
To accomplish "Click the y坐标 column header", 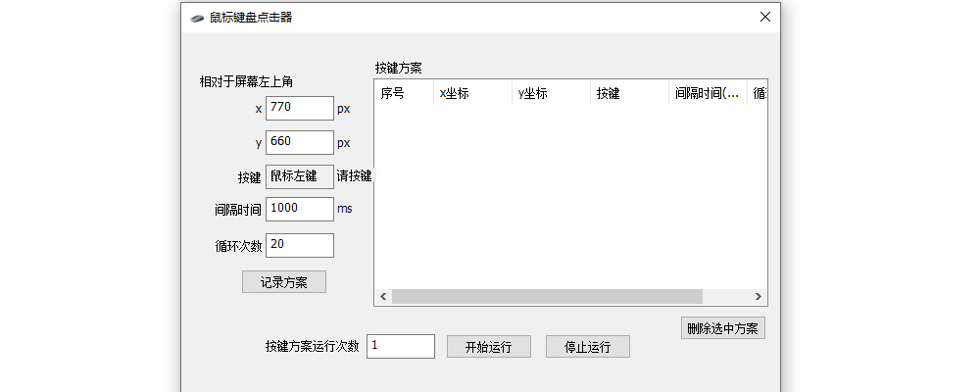I will (551, 94).
